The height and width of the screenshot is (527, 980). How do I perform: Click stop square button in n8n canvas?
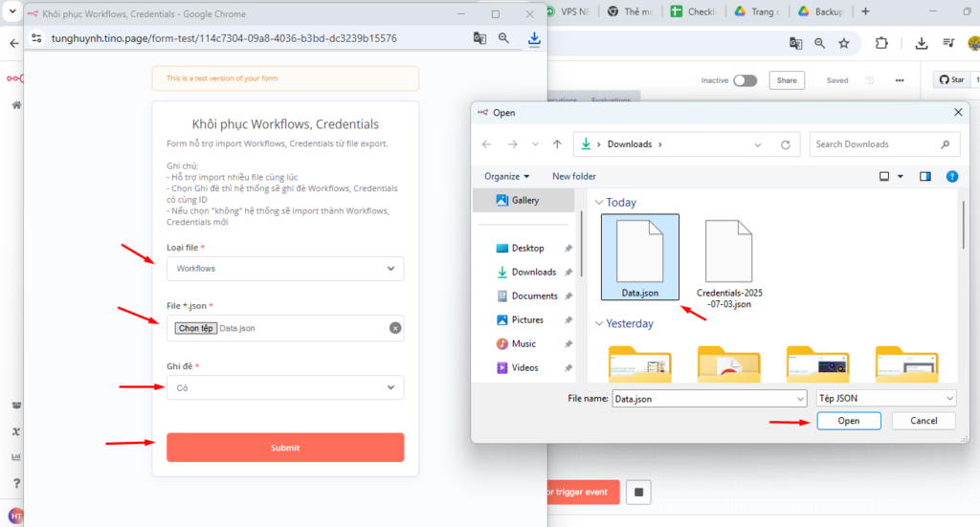tap(638, 492)
